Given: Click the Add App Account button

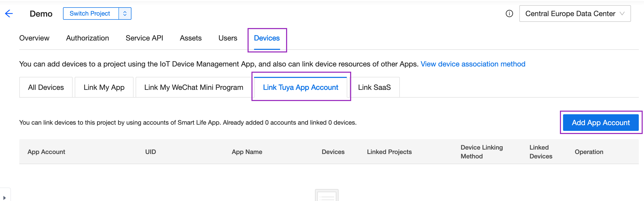Looking at the screenshot, I should click(x=601, y=123).
